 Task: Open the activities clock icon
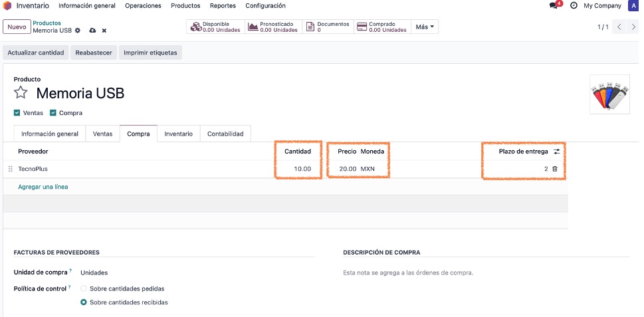[x=574, y=6]
